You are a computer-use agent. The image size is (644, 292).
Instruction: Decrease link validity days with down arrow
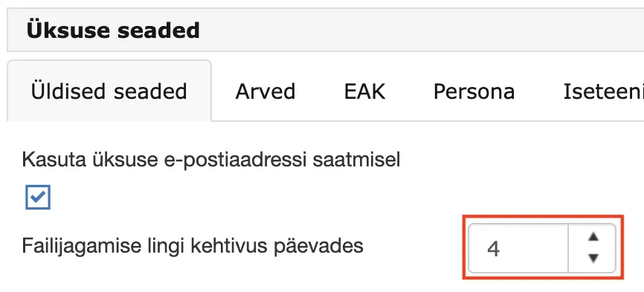593,258
